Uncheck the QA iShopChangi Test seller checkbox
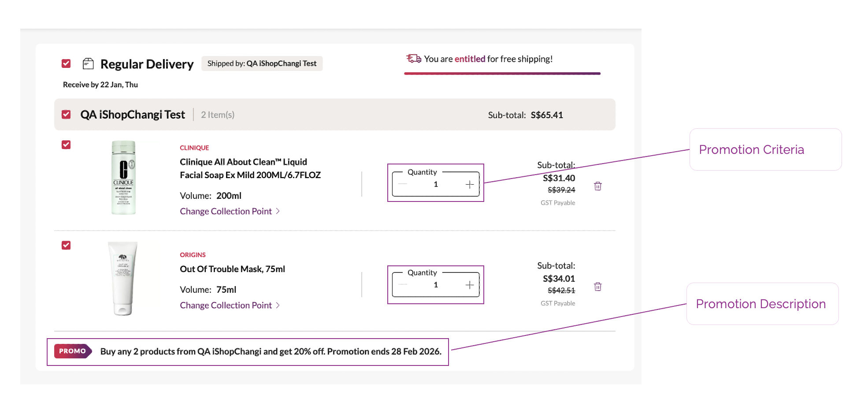Viewport: 868px width, 410px height. (66, 115)
